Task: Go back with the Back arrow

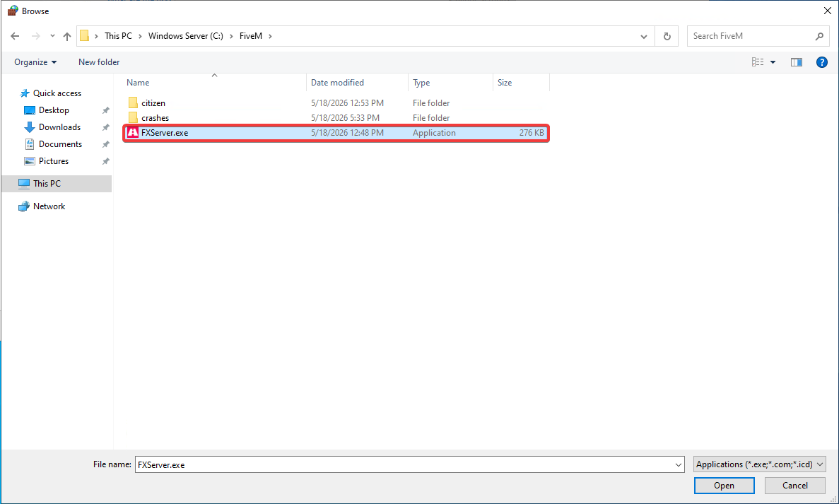Action: pos(15,36)
